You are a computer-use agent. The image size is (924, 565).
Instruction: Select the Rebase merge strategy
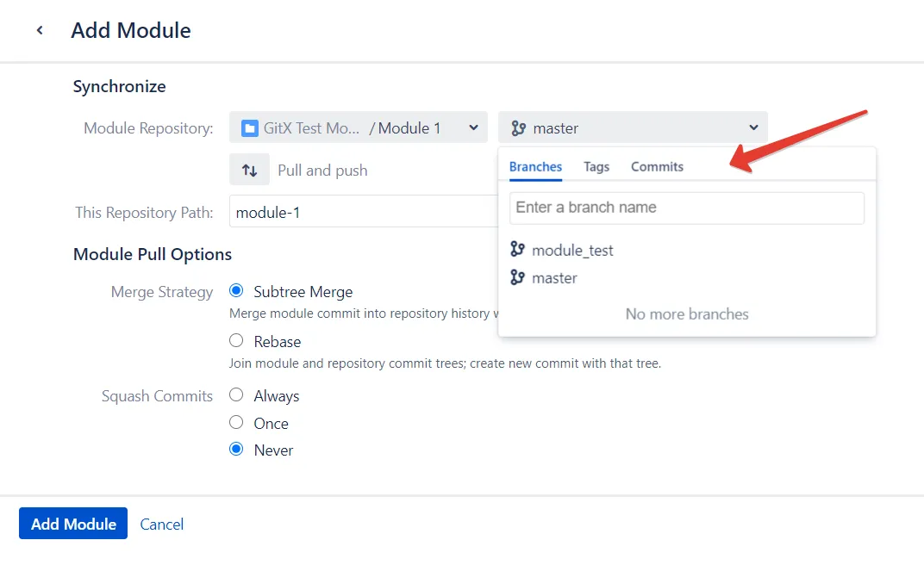coord(236,340)
